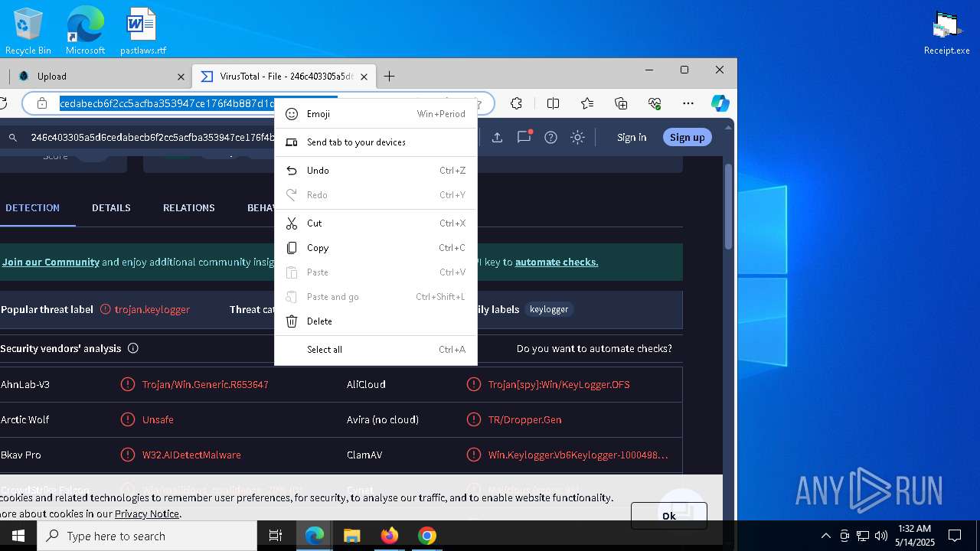Click info icon beside Security vendors' analysis
Image resolution: width=980 pixels, height=551 pixels.
133,348
